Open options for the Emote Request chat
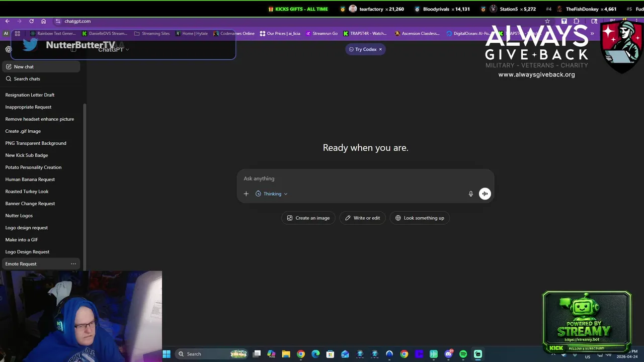 [73, 264]
